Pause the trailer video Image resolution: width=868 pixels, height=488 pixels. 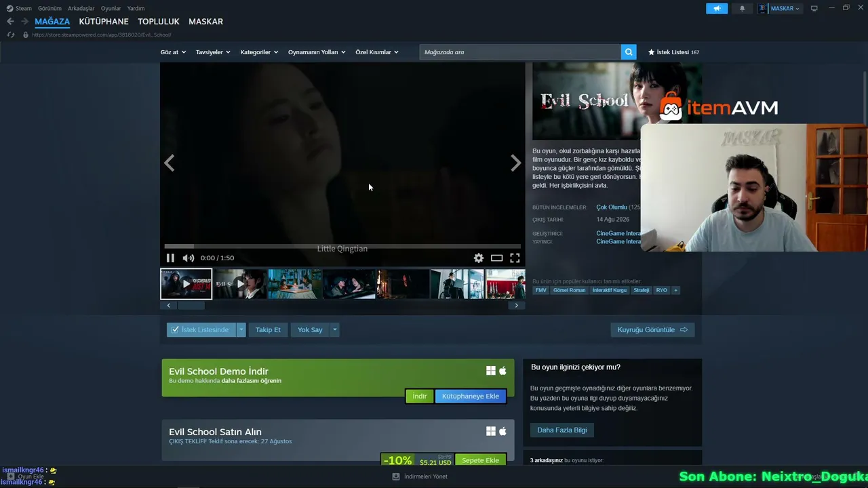coord(170,258)
